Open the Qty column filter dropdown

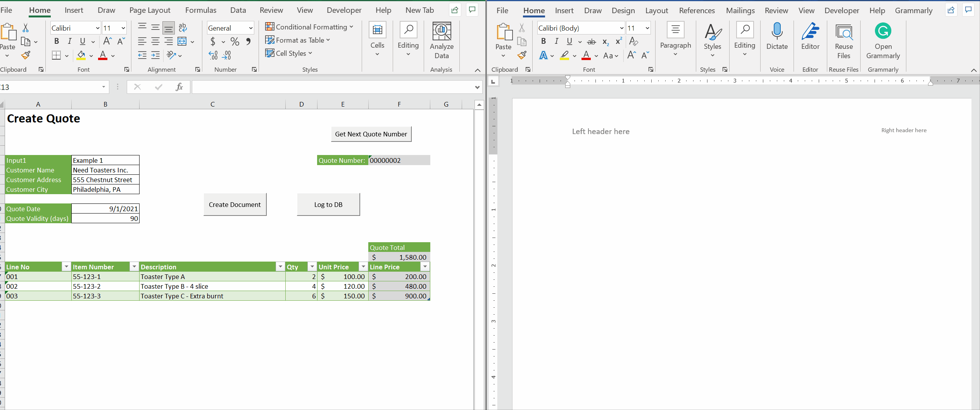(x=312, y=267)
